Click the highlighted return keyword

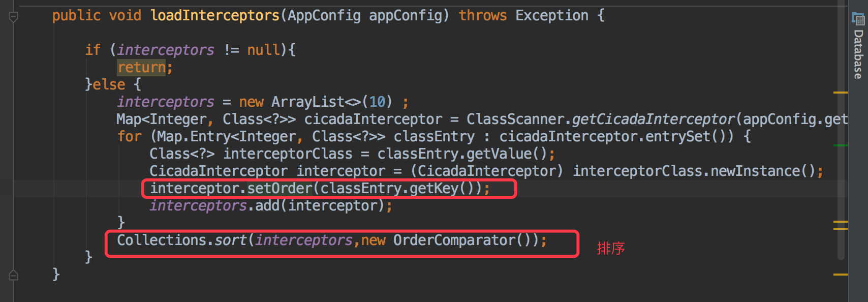coord(141,67)
